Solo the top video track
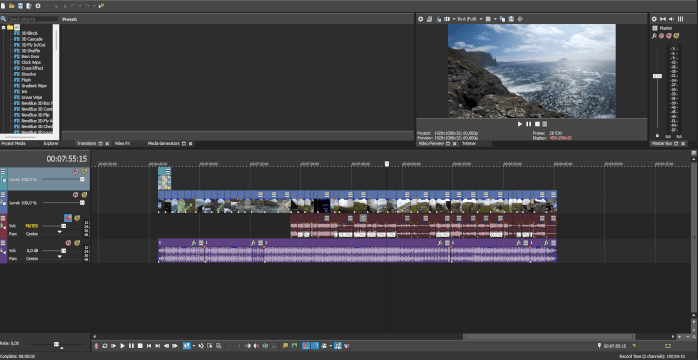 [84, 171]
